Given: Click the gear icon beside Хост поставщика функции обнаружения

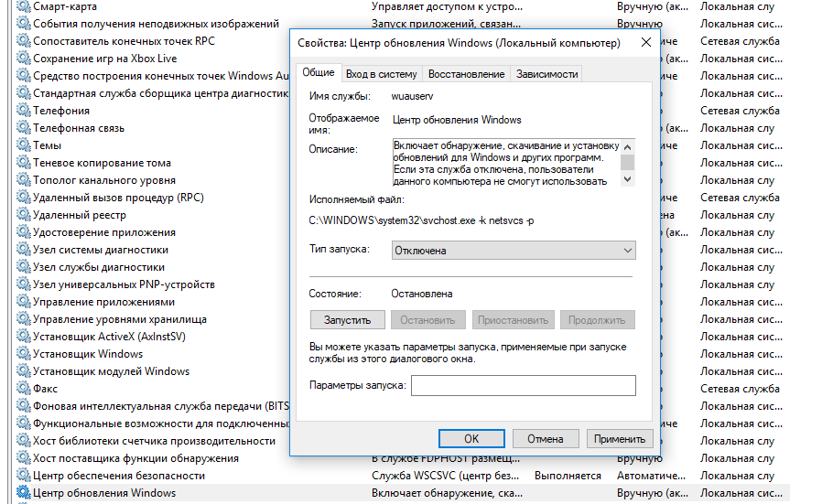Looking at the screenshot, I should pos(24,458).
